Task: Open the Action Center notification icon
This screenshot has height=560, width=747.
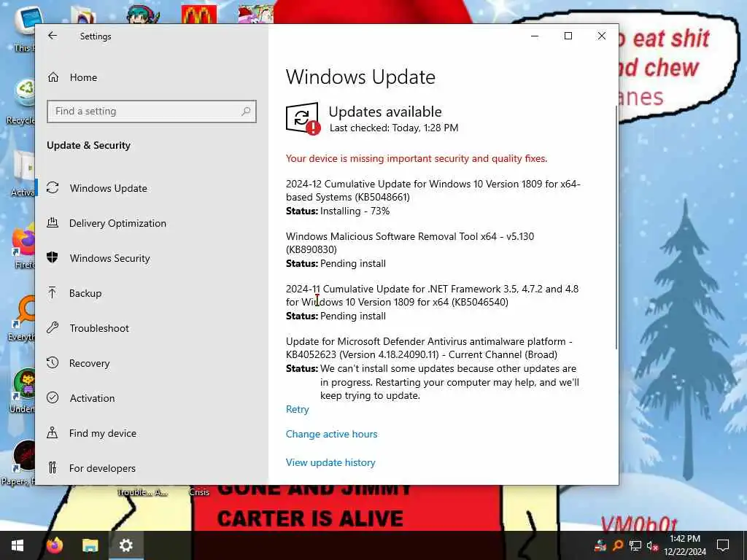Action: pos(723,545)
